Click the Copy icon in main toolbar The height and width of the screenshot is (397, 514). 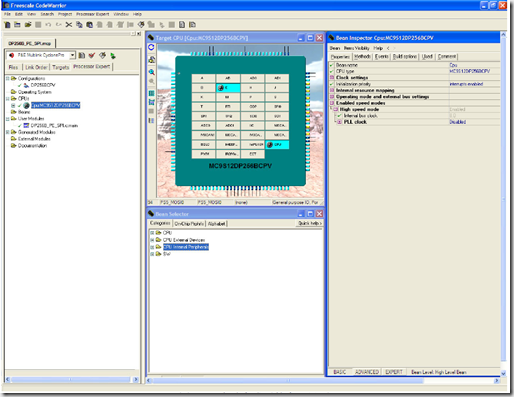pos(79,25)
